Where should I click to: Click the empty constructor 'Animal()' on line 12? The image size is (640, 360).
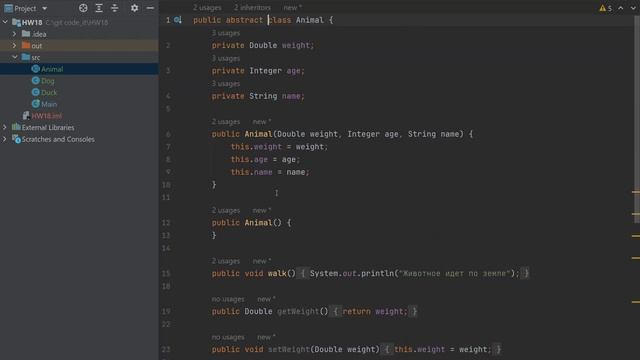(x=263, y=223)
